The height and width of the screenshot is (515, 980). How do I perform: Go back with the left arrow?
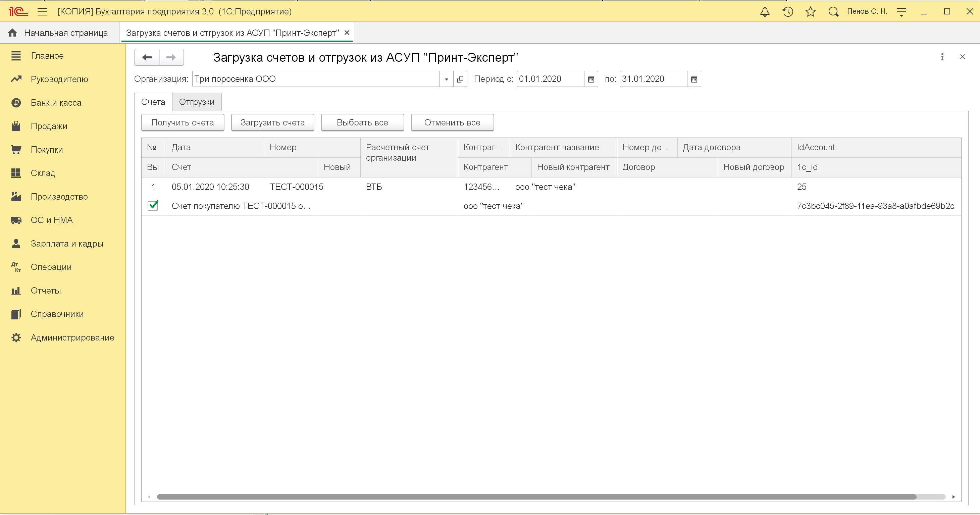click(147, 57)
